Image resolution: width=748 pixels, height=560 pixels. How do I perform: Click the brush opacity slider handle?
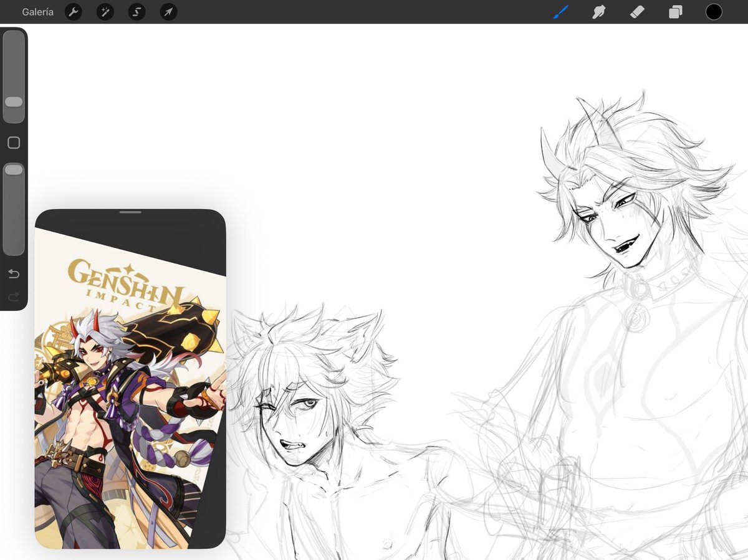(14, 169)
